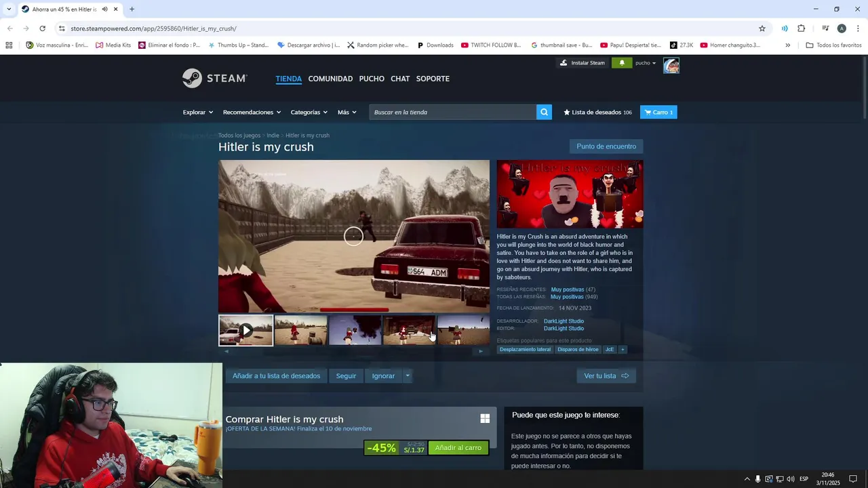Open the Windows notification center icon
This screenshot has height=488, width=868.
click(x=853, y=479)
